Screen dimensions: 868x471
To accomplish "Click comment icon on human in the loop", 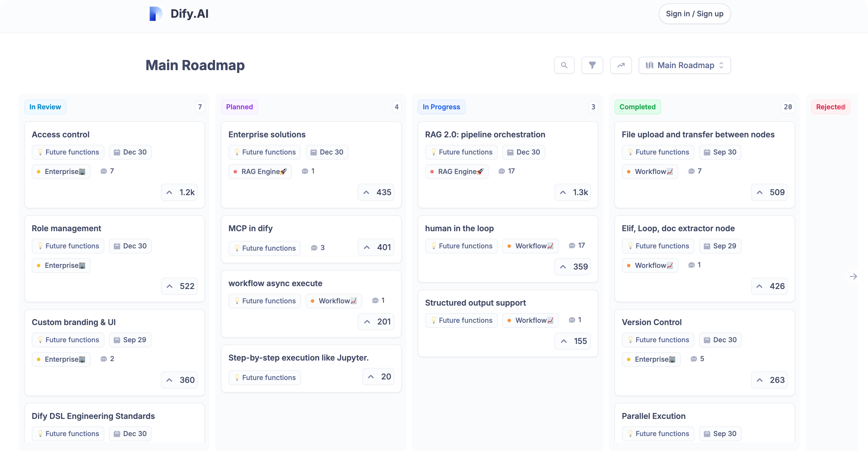I will tap(572, 246).
